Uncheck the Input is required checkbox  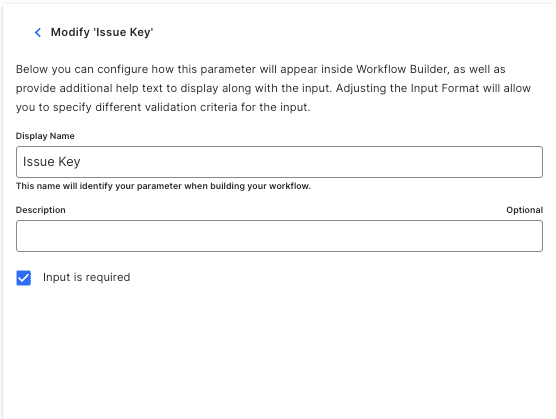click(x=24, y=278)
